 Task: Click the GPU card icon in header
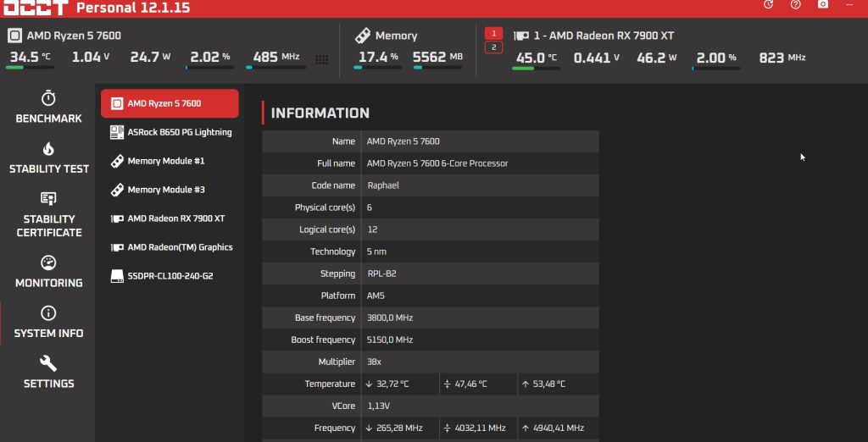tap(520, 36)
